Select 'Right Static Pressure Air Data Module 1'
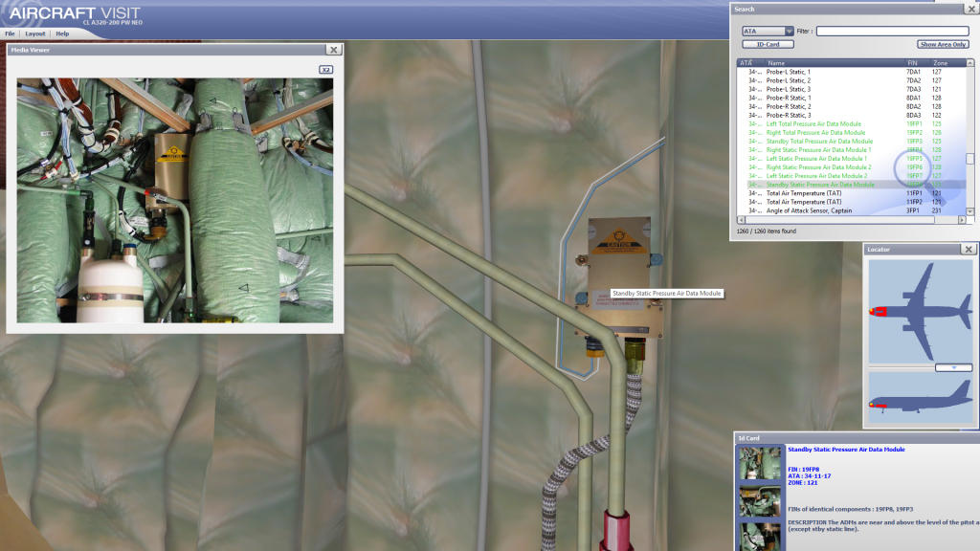The image size is (980, 551). pos(851,150)
